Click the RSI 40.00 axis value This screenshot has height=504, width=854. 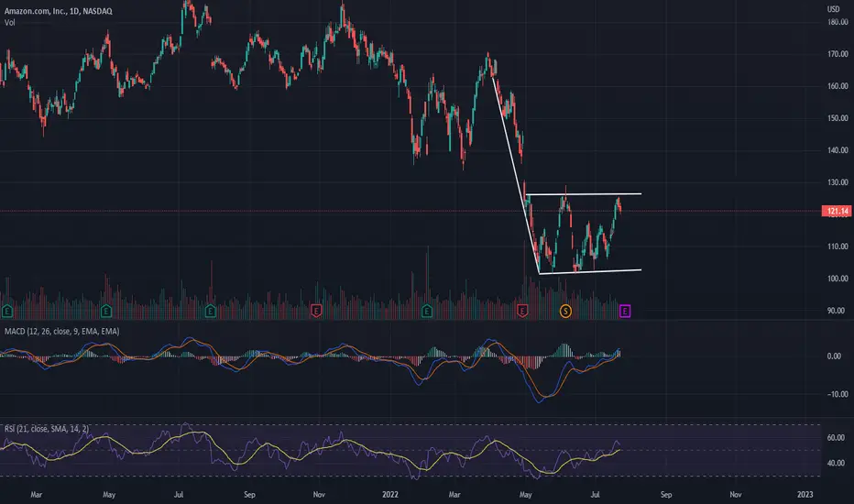[836, 463]
